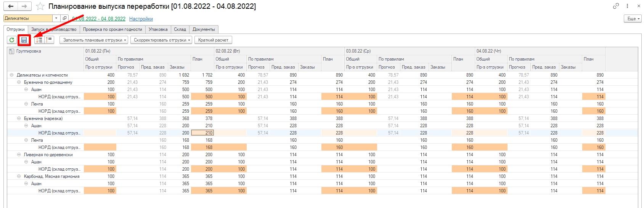Image resolution: width=644 pixels, height=208 pixels.
Task: Add the form to favorites with star icon
Action: [40, 6]
